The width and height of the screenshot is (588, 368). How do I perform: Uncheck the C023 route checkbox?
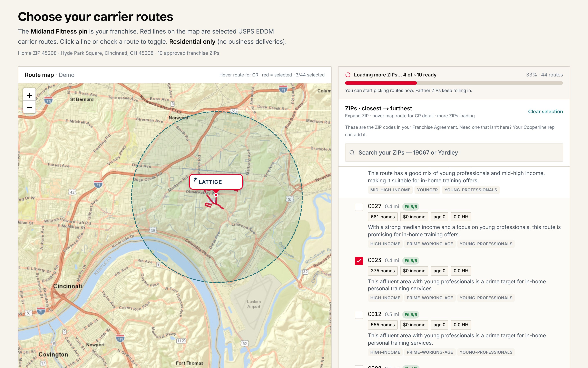[x=359, y=261]
